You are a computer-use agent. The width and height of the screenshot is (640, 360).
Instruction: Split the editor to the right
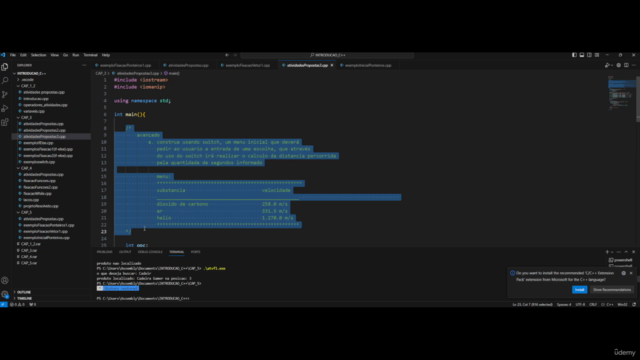click(x=626, y=65)
